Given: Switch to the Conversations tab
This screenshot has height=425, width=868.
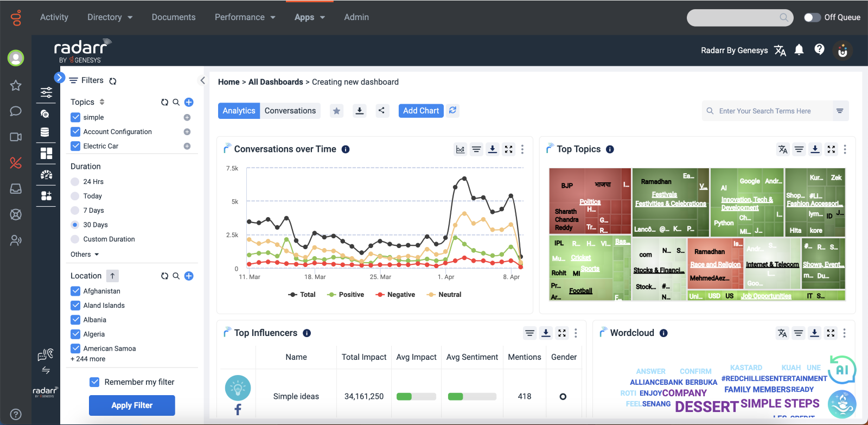Looking at the screenshot, I should (290, 111).
